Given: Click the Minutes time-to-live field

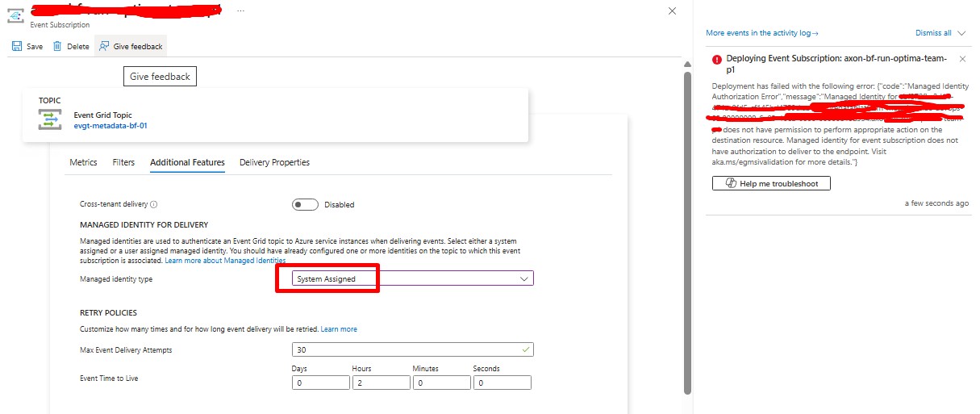Looking at the screenshot, I should point(441,383).
